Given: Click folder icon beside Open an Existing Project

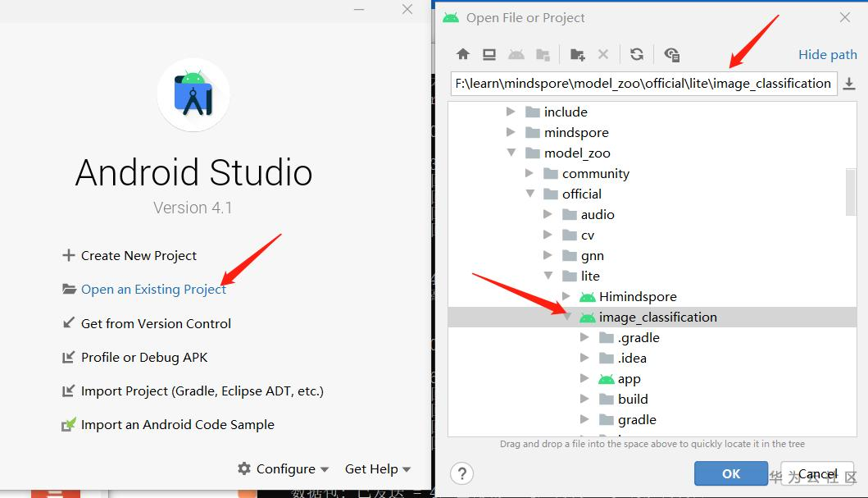Looking at the screenshot, I should (x=69, y=289).
